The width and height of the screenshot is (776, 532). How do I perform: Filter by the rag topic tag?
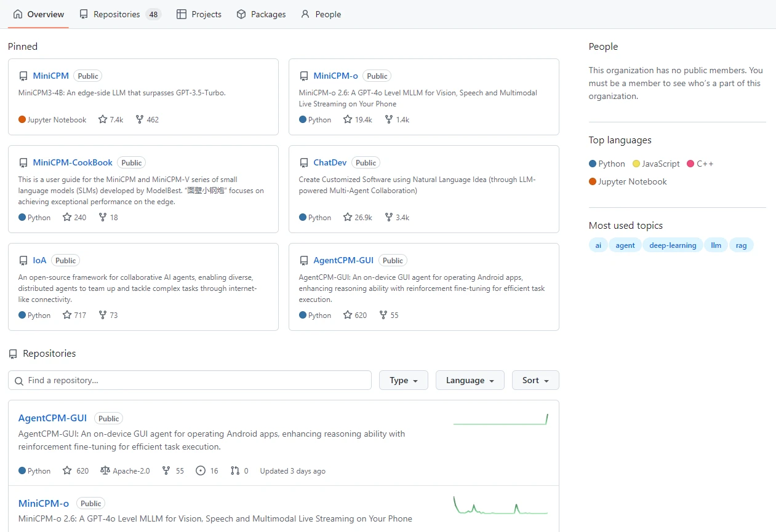tap(741, 245)
